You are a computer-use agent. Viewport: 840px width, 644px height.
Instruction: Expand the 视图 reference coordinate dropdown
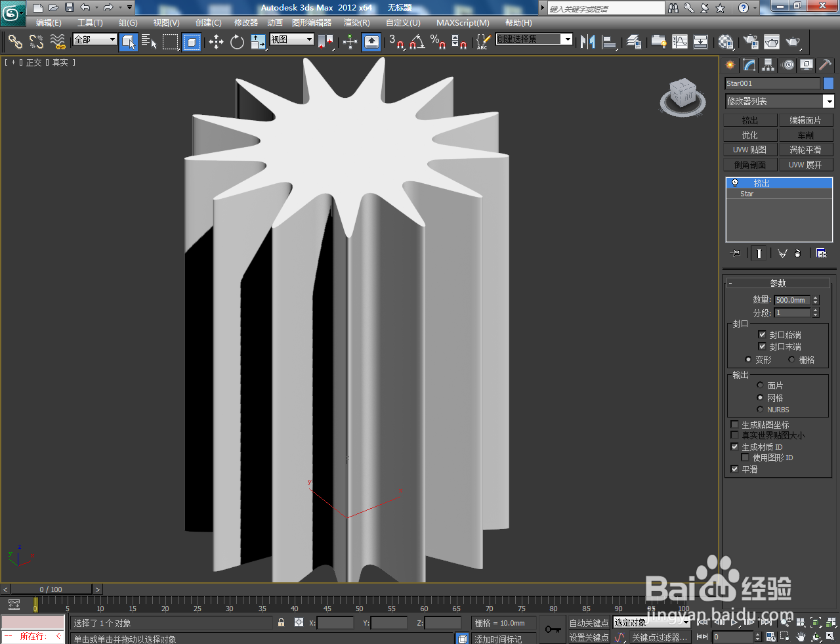point(309,39)
